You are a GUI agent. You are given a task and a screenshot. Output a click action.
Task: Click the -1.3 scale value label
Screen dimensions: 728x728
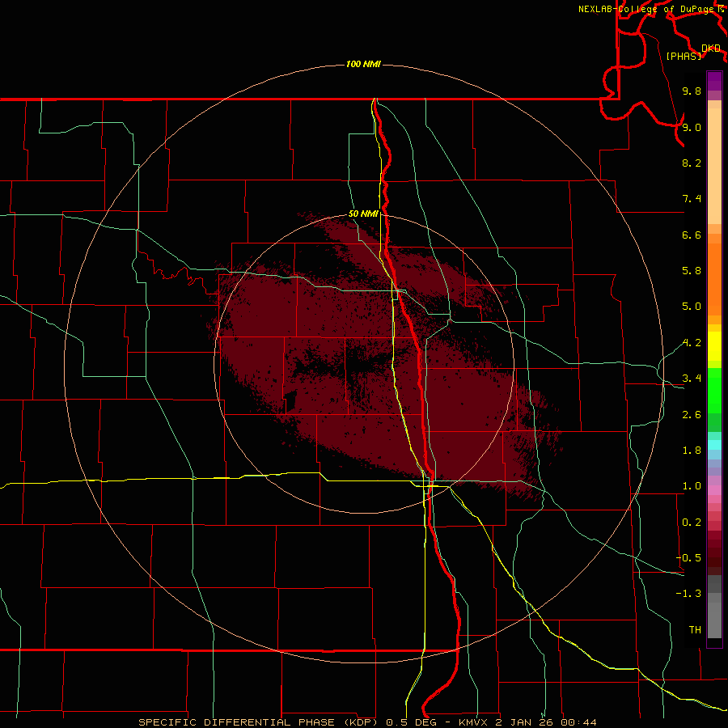pyautogui.click(x=688, y=594)
